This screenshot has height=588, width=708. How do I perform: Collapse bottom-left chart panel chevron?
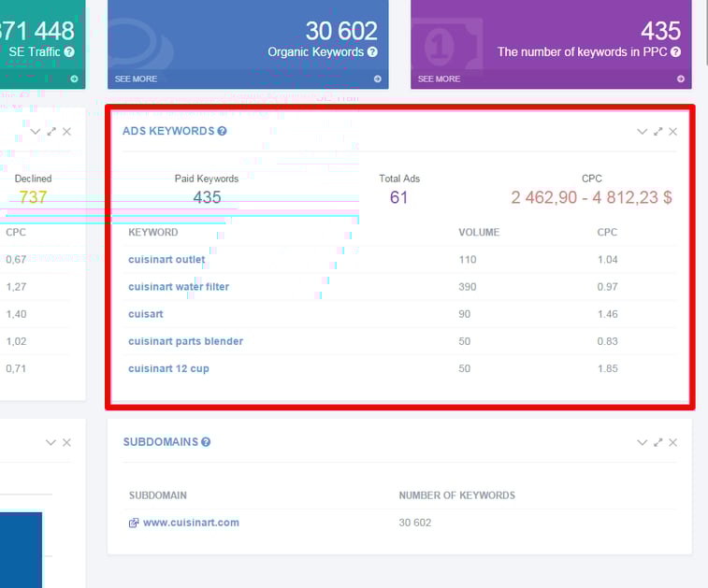coord(51,442)
